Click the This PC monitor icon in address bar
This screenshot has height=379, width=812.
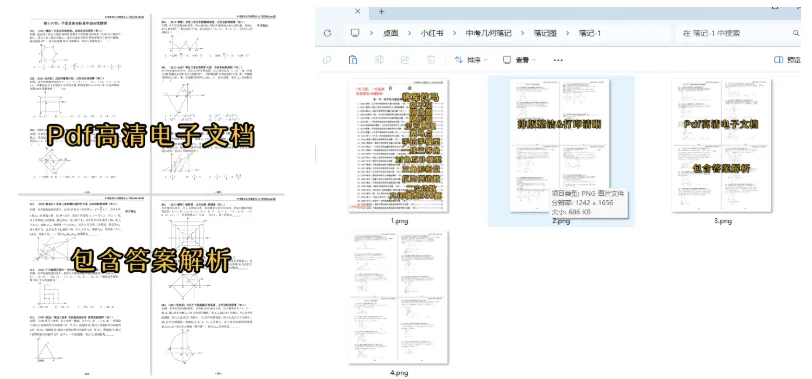pos(355,33)
